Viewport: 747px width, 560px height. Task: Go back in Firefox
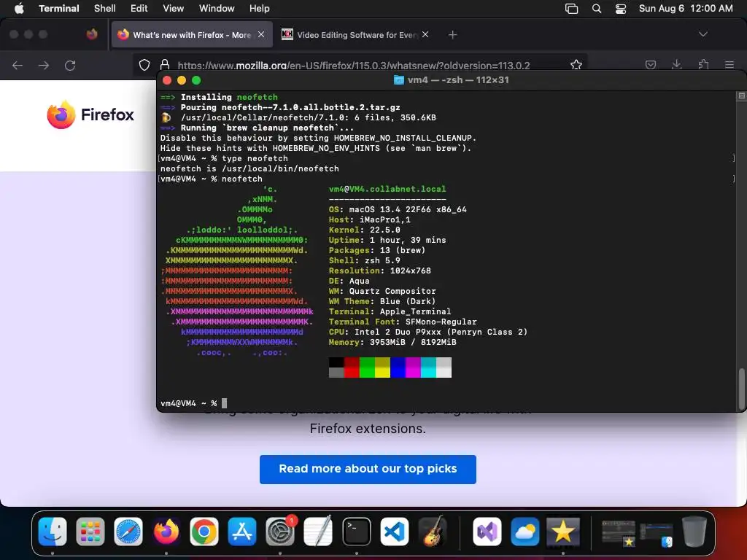tap(18, 65)
